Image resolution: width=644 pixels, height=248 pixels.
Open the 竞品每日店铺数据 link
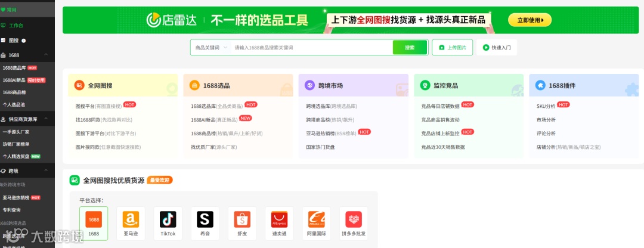(x=440, y=106)
